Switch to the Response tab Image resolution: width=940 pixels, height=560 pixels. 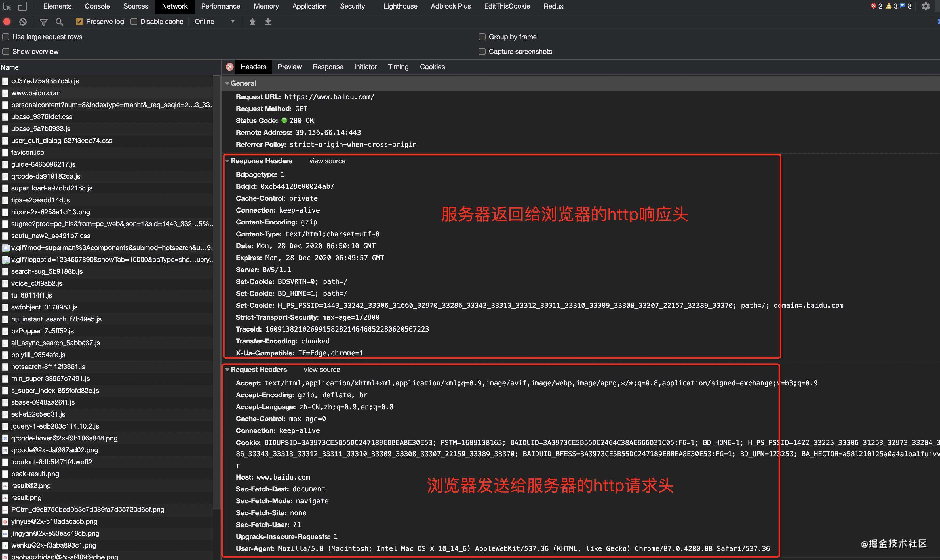[328, 67]
